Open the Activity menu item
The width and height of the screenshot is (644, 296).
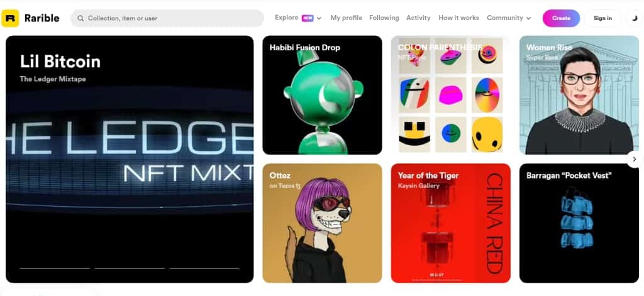click(418, 18)
